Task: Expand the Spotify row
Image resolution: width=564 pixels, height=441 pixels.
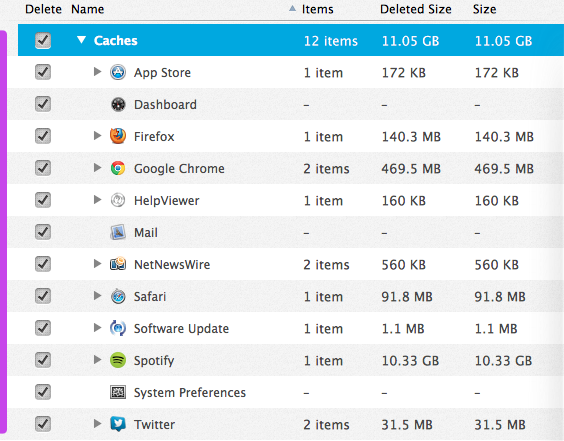Action: (x=97, y=359)
